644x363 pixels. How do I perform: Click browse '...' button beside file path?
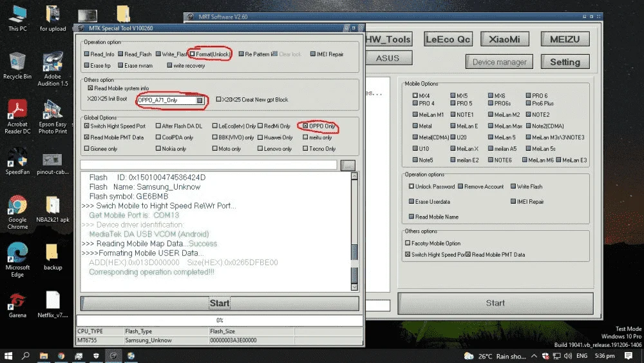pos(348,165)
